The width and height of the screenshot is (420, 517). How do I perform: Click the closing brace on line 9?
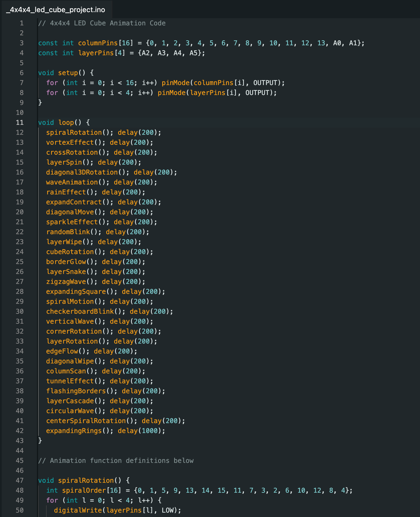point(40,103)
